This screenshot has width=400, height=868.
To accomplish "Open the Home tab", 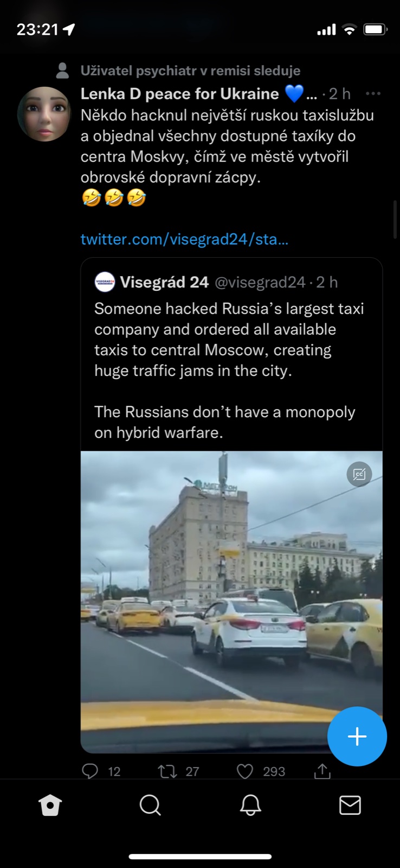I will [50, 806].
